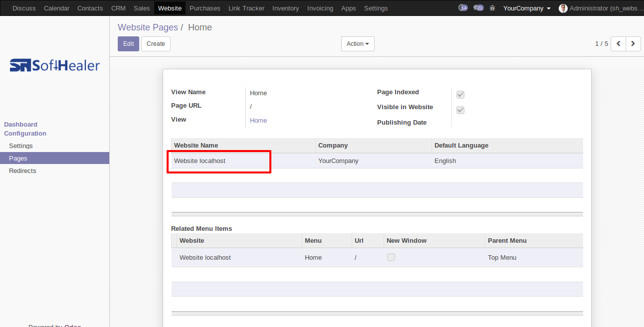Click the debug bug icon

pos(493,8)
